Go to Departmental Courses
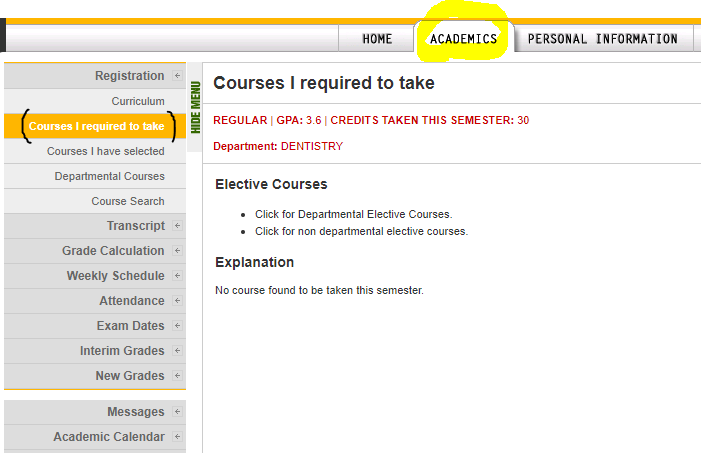701x453 pixels. [x=95, y=176]
